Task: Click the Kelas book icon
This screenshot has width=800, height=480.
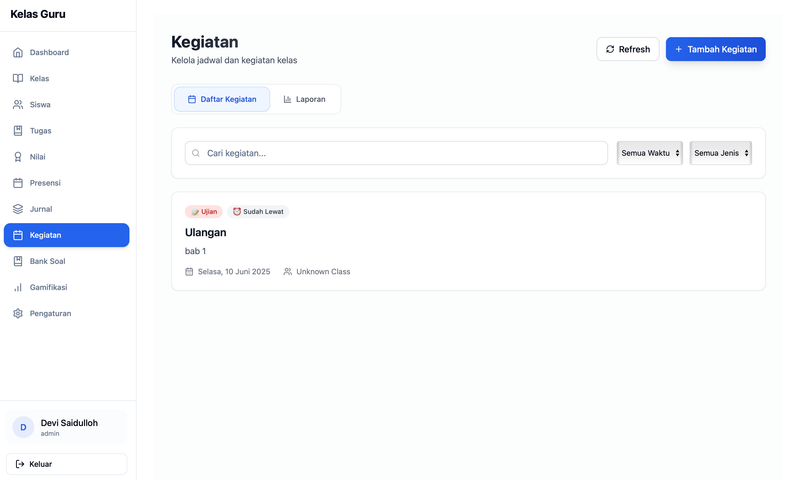Action: (x=18, y=78)
